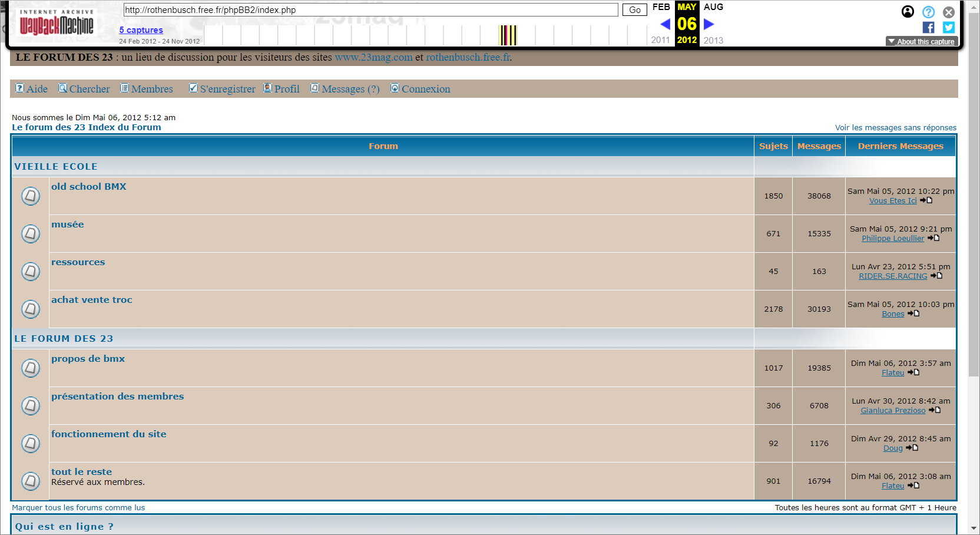
Task: Click the Wayback URL input field
Action: 370,10
